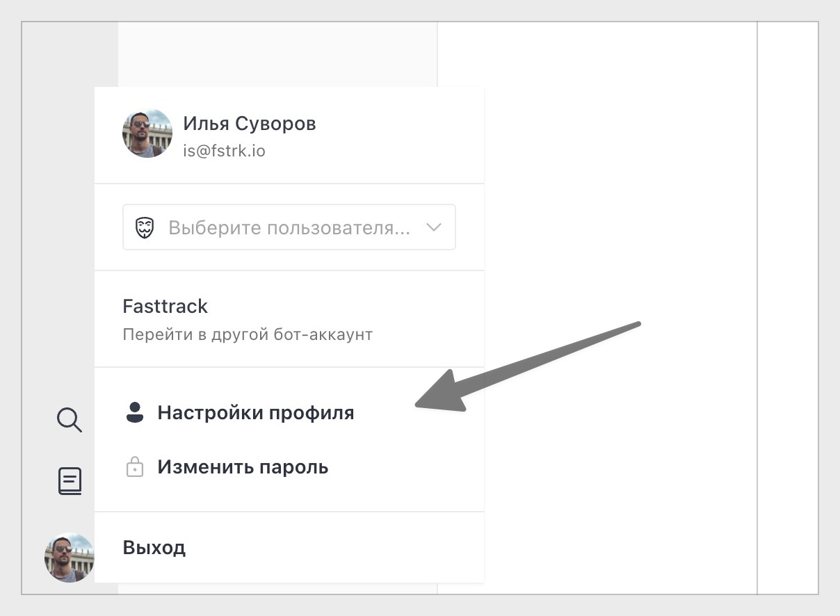Expand the user selector chevron arrow
Screen dimensions: 840x616
click(x=434, y=227)
